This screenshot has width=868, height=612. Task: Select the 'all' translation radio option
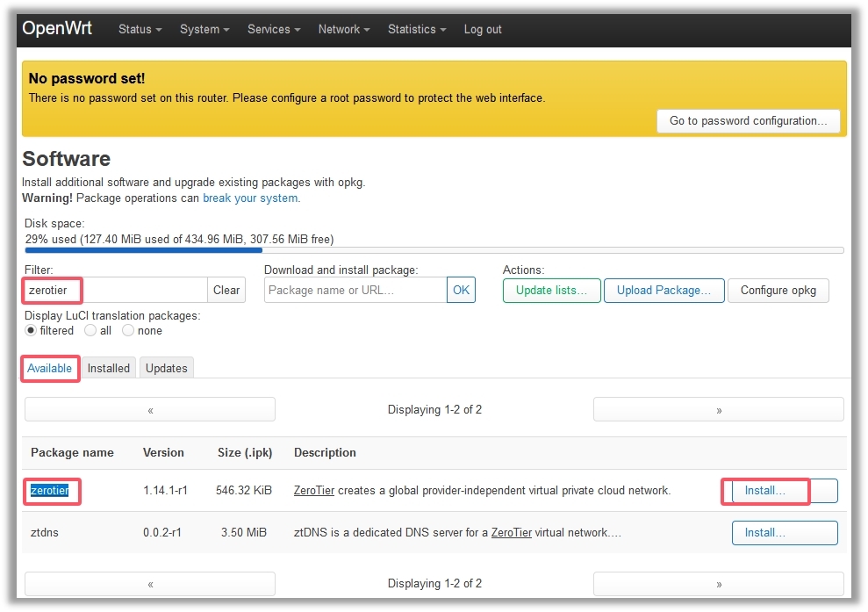tap(90, 331)
